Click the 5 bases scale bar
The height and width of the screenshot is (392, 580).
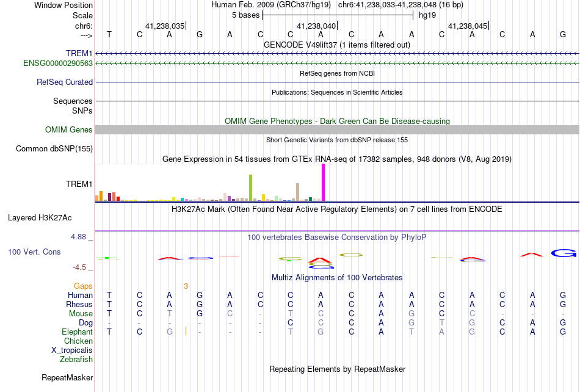click(x=338, y=15)
